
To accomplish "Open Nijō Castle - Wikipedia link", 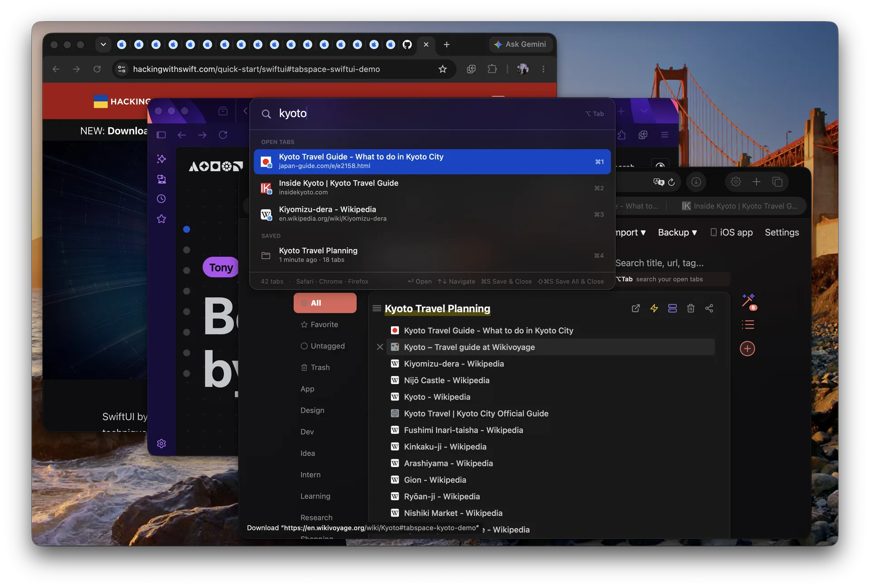I will [447, 381].
